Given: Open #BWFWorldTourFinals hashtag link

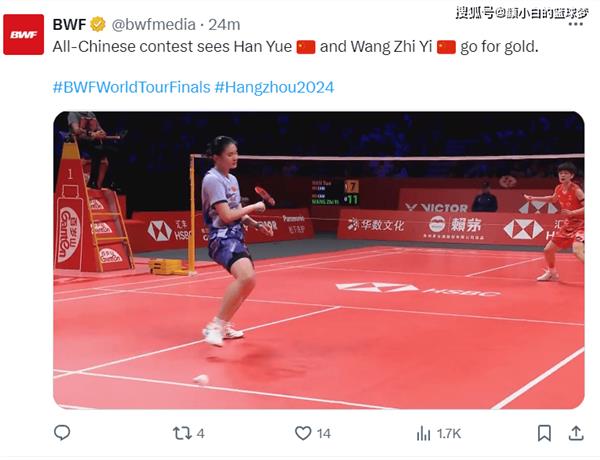Looking at the screenshot, I should pos(132,87).
